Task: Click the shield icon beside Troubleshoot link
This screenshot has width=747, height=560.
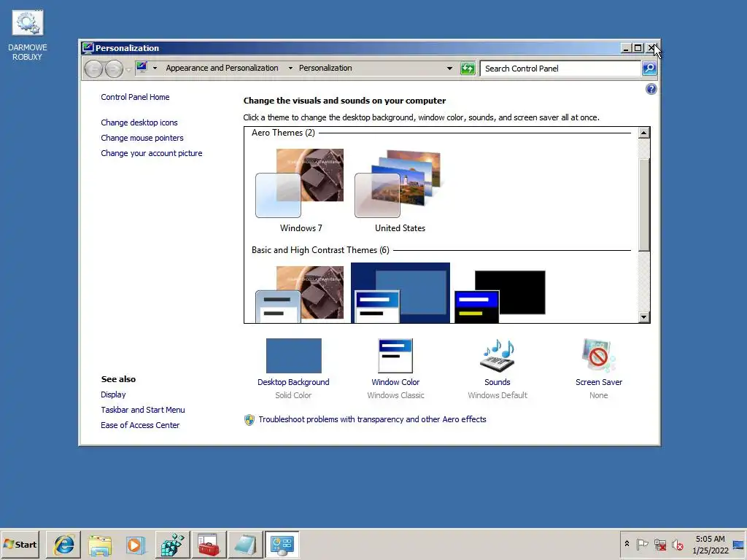Action: [x=249, y=419]
